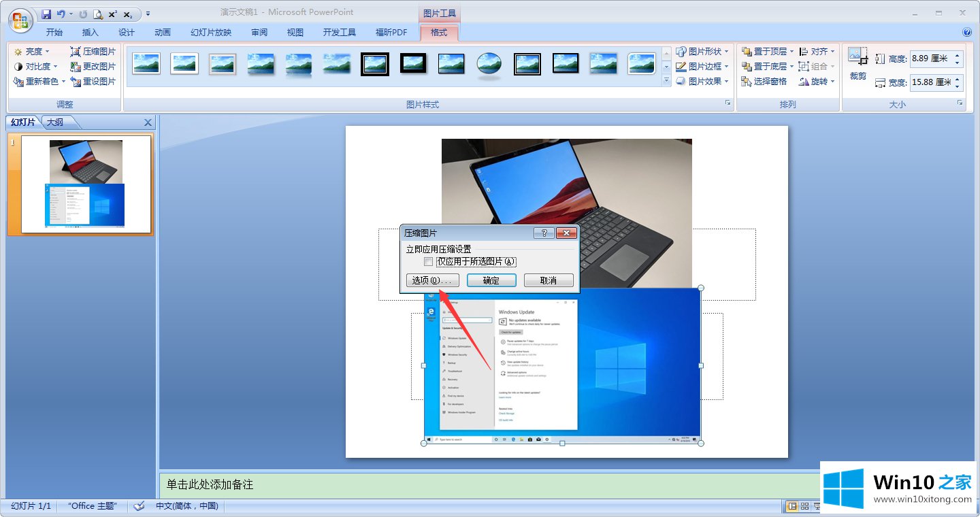
Task: Select the 格式 picture tools tab
Action: point(439,33)
